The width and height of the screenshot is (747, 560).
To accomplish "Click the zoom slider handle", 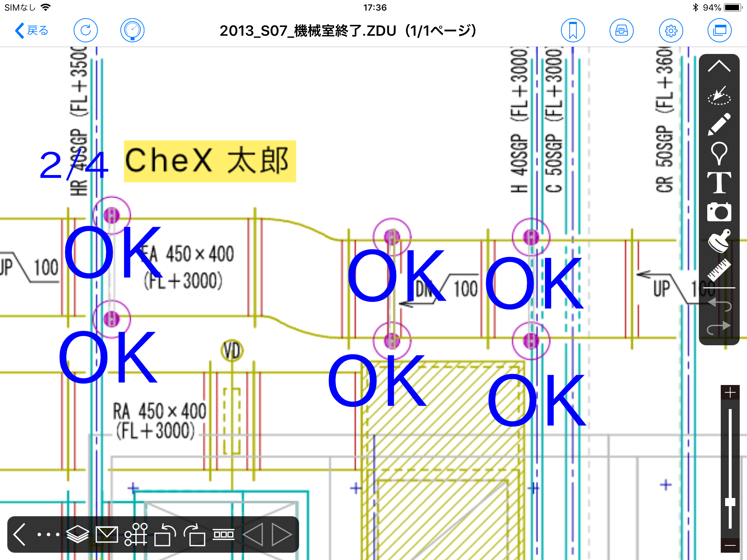I will point(730,502).
